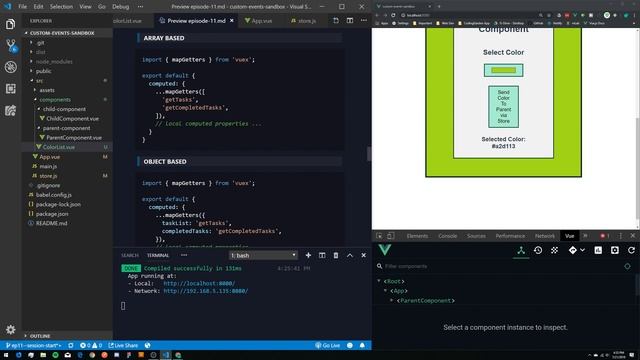
Task: Click the Vue devtools refresh icon
Action: coord(631,250)
